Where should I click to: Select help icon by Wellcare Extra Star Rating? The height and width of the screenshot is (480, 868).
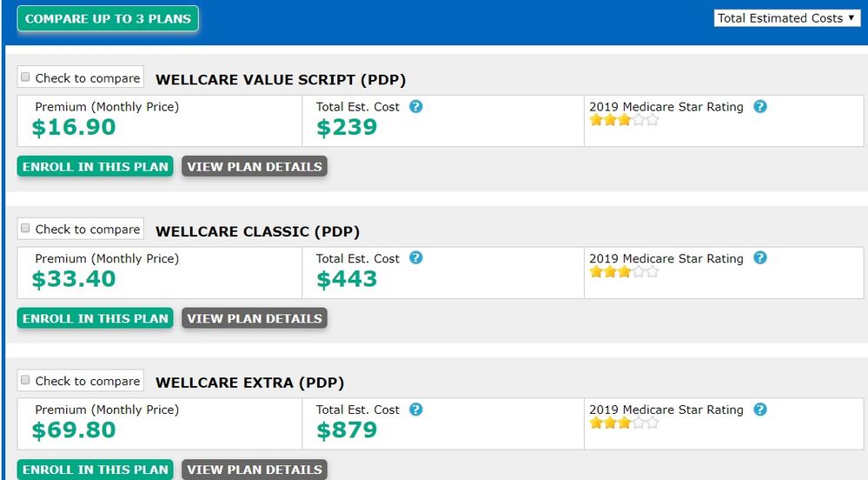[x=760, y=410]
